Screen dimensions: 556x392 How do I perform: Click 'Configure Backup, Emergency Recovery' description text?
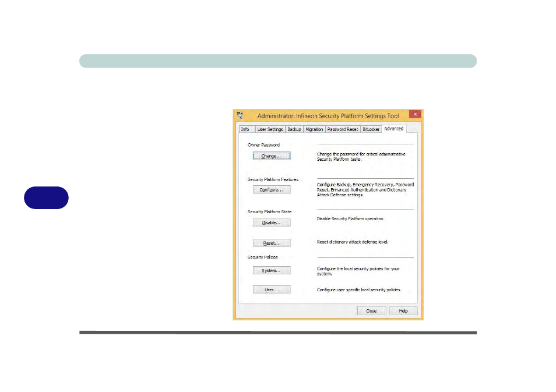365,190
